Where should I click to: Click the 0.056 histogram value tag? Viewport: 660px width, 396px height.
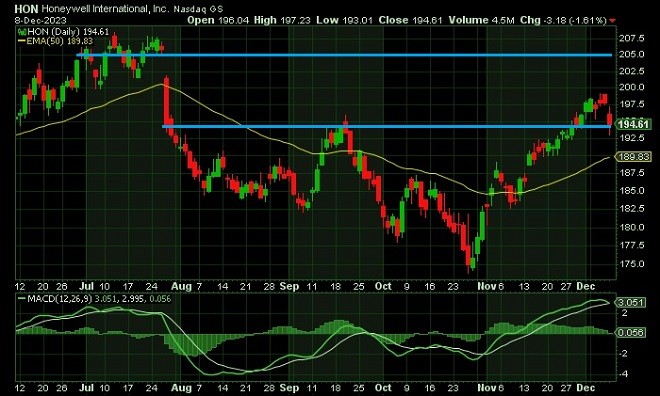point(631,332)
